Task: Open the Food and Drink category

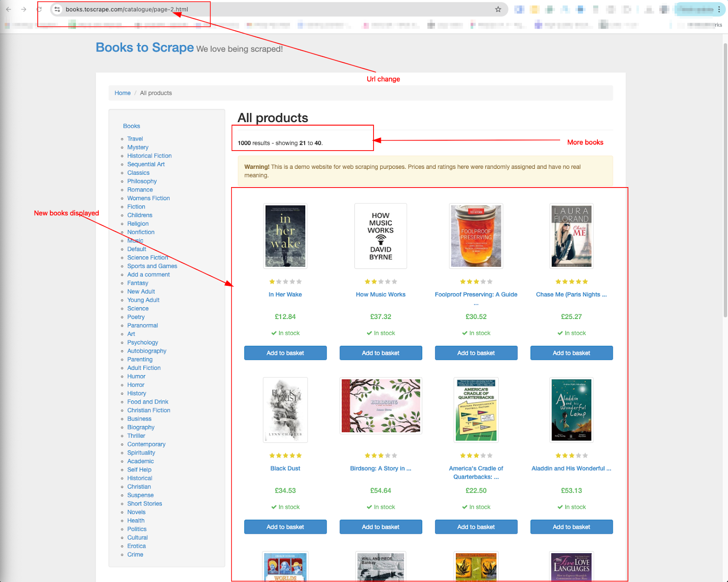Action: [148, 402]
